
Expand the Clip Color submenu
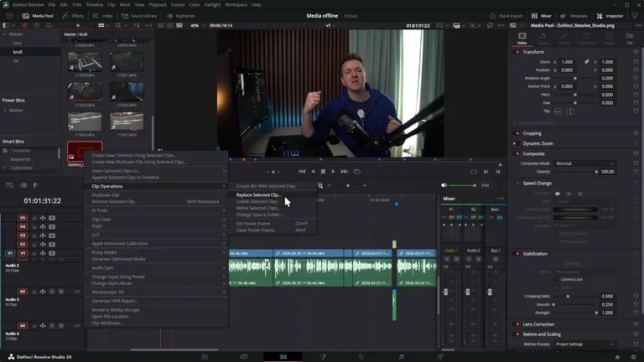click(x=156, y=220)
